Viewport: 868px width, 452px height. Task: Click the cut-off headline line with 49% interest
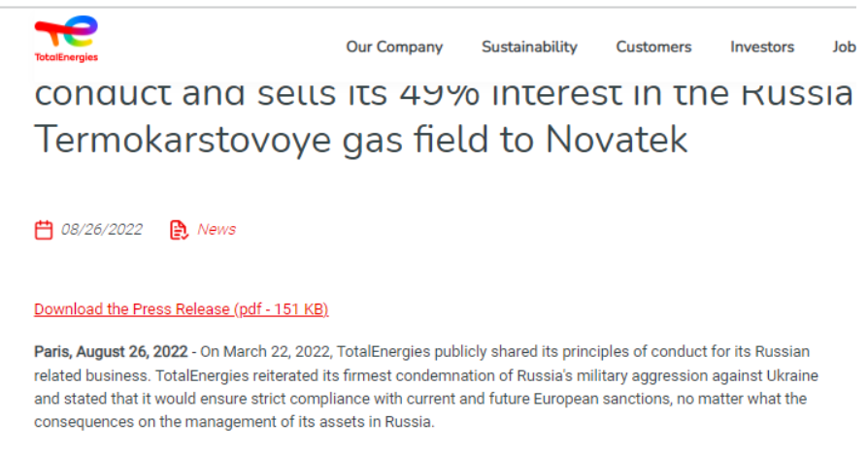[x=443, y=95]
